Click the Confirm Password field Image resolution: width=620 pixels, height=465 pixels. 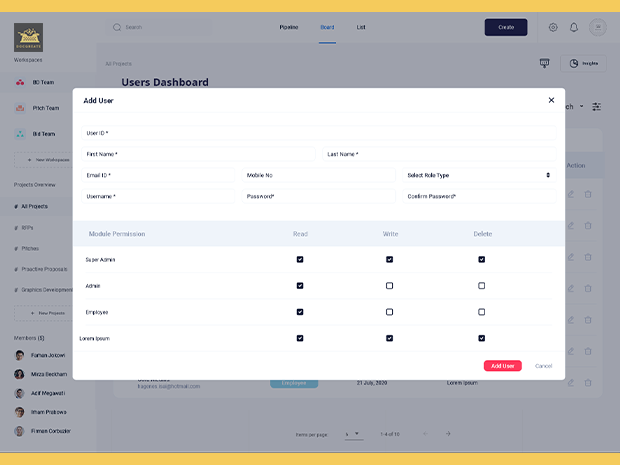coord(479,196)
